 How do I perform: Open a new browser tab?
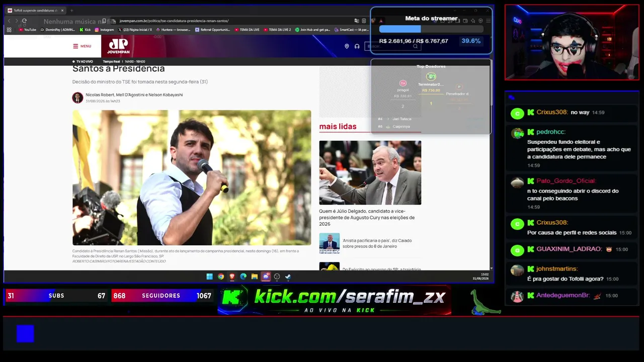71,11
